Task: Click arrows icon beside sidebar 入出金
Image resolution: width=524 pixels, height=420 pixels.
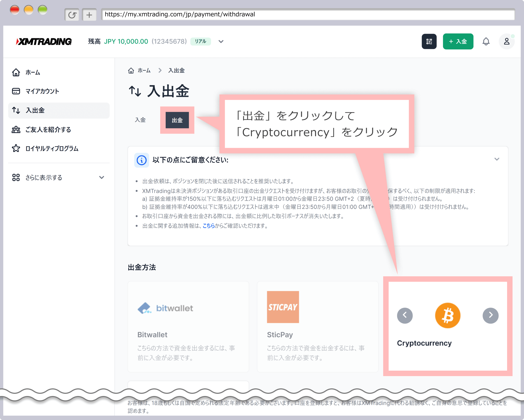Action: (x=16, y=110)
